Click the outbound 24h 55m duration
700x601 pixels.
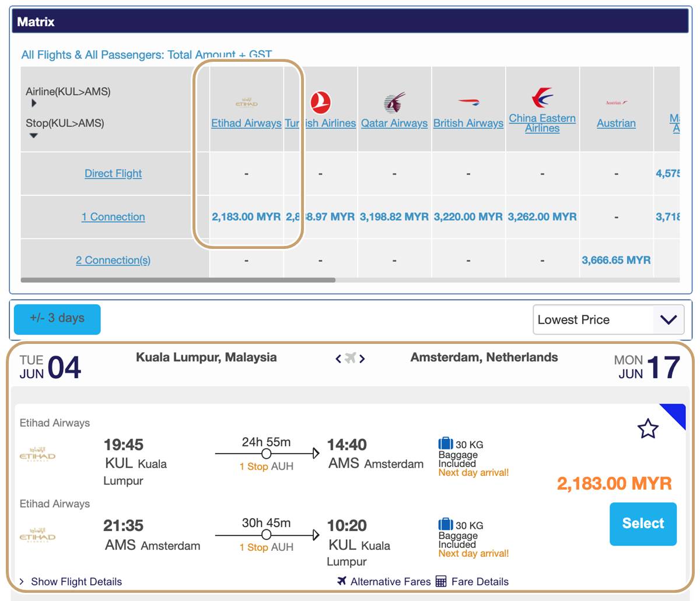click(x=266, y=442)
